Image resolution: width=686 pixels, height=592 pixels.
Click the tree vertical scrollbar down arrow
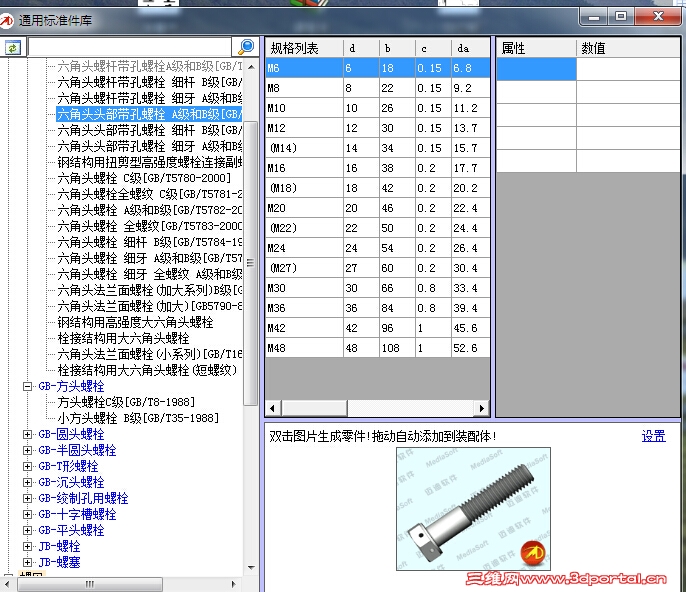point(251,567)
